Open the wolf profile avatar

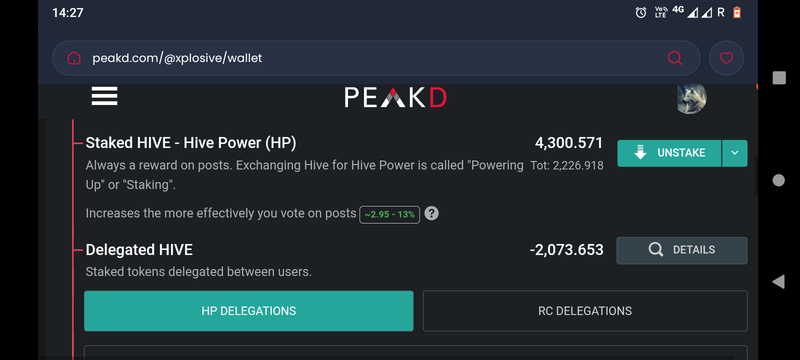(691, 99)
